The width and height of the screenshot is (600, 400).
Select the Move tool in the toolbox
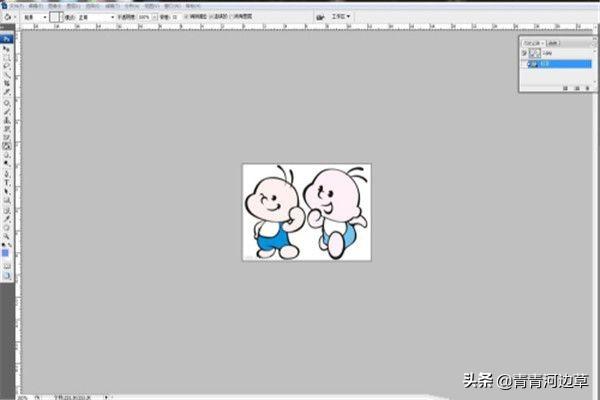click(x=6, y=47)
